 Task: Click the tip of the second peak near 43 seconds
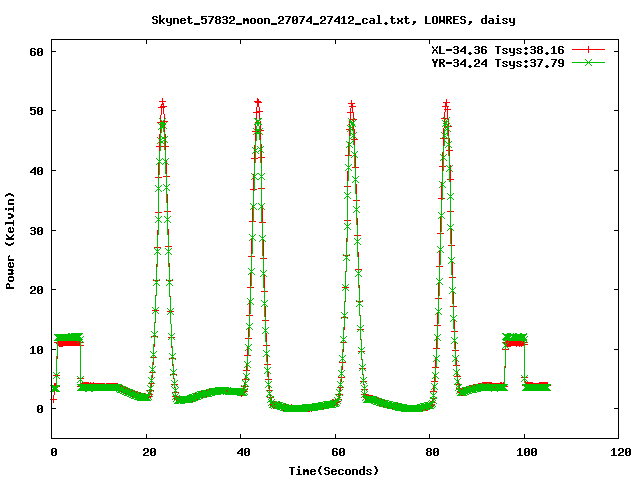(x=258, y=103)
